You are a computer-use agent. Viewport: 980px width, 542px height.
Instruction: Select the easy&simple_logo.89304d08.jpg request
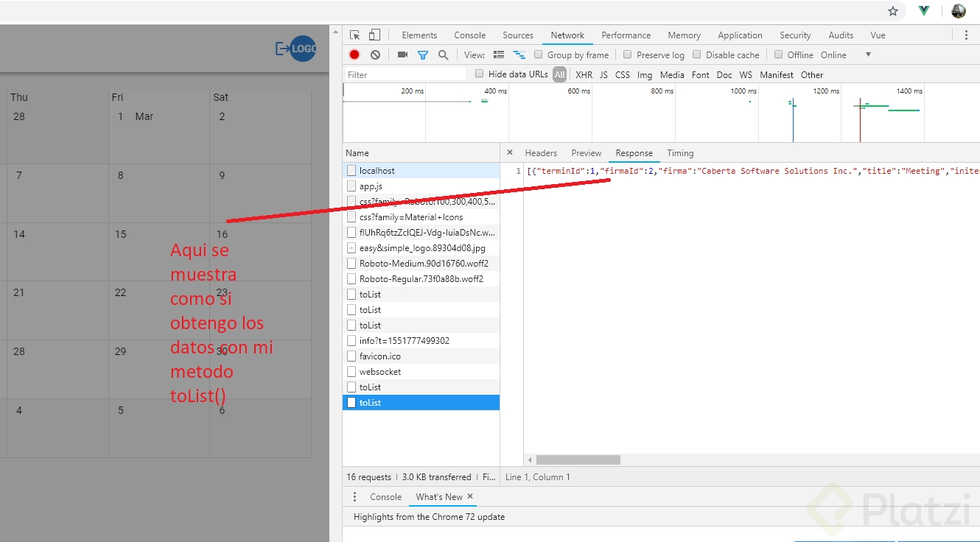coord(421,247)
